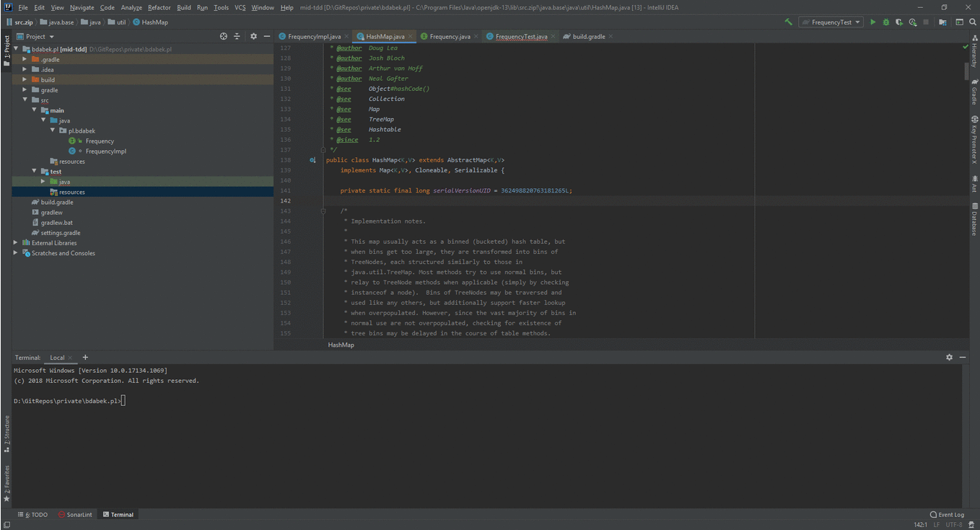The height and width of the screenshot is (530, 980).
Task: Switch to Frequency.java editor tab
Action: (450, 36)
